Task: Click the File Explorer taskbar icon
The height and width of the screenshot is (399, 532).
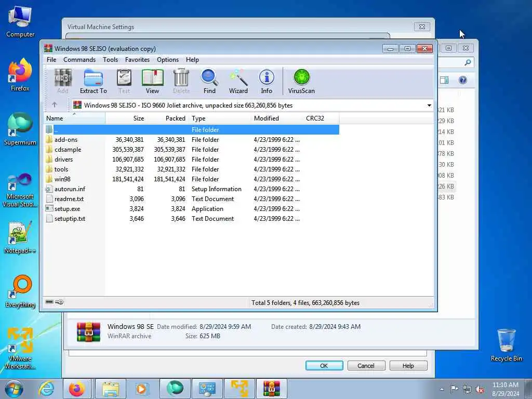Action: click(111, 389)
